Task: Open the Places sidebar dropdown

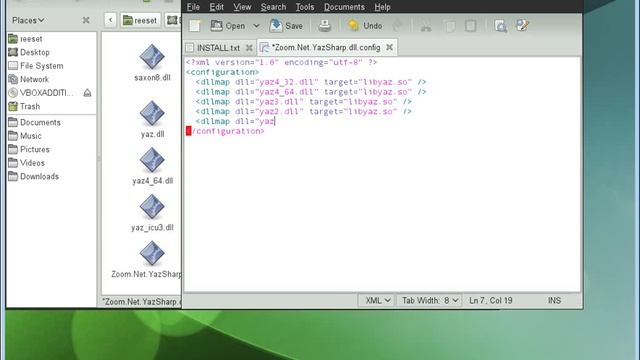Action: pos(28,20)
